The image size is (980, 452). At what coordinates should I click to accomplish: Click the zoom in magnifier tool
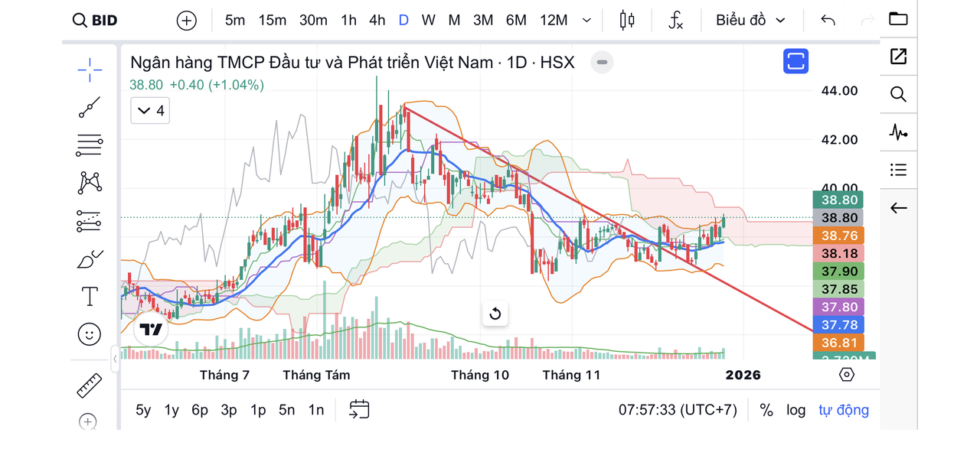click(x=88, y=421)
